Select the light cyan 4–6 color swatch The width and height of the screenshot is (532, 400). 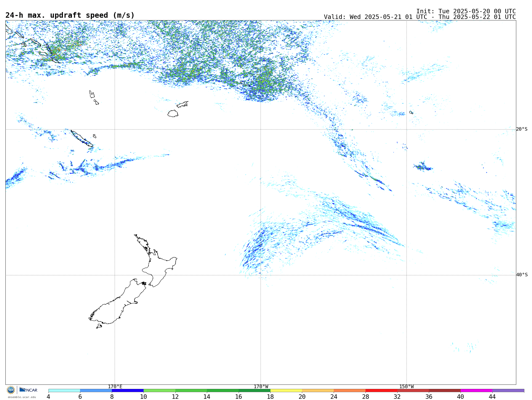pyautogui.click(x=64, y=391)
